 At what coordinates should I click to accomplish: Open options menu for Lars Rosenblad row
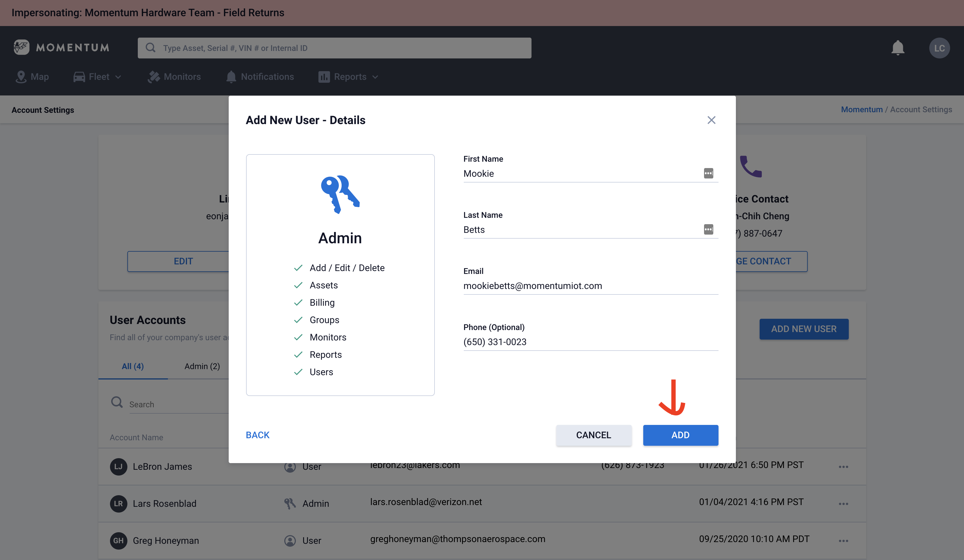point(843,504)
